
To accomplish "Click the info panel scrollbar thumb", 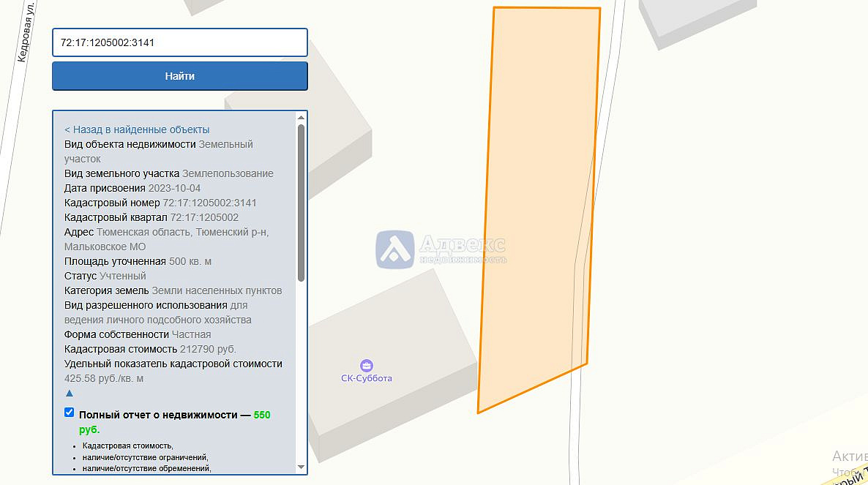I will (x=301, y=203).
